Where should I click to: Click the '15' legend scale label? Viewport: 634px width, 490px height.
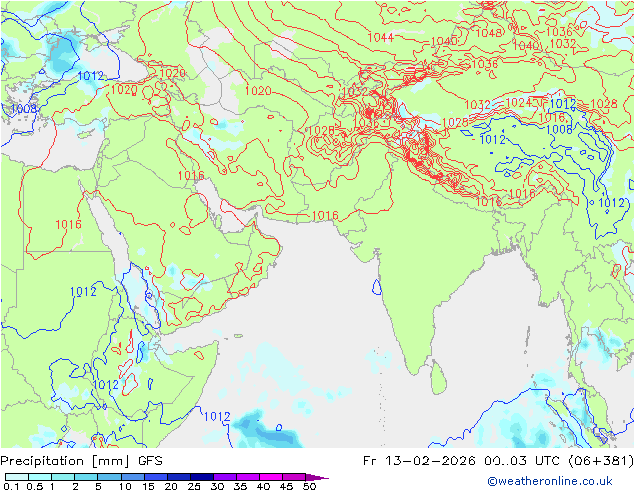148,486
